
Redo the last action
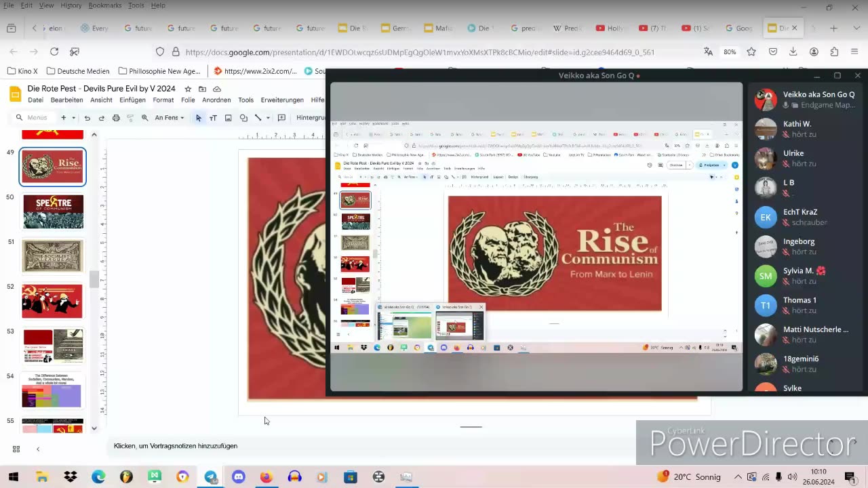tap(101, 117)
